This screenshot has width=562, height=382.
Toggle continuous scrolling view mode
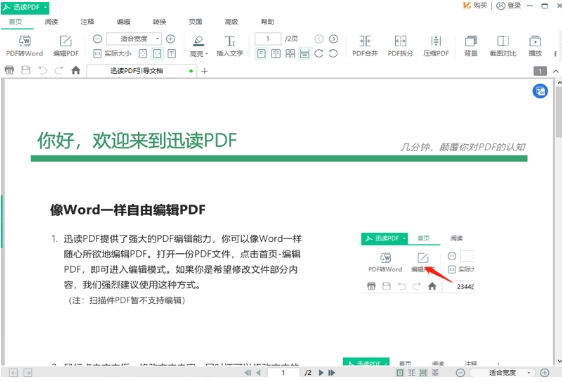[304, 54]
